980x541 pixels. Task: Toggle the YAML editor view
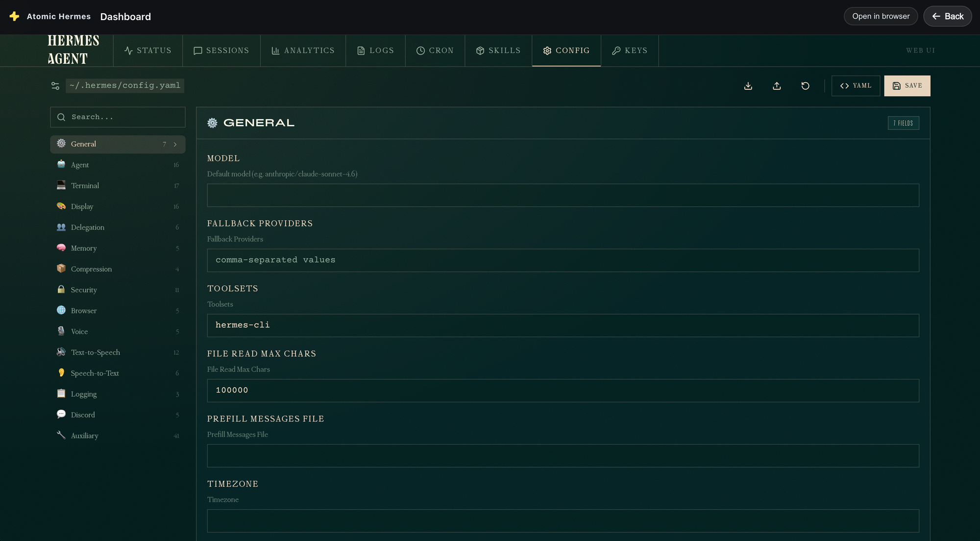coord(856,86)
